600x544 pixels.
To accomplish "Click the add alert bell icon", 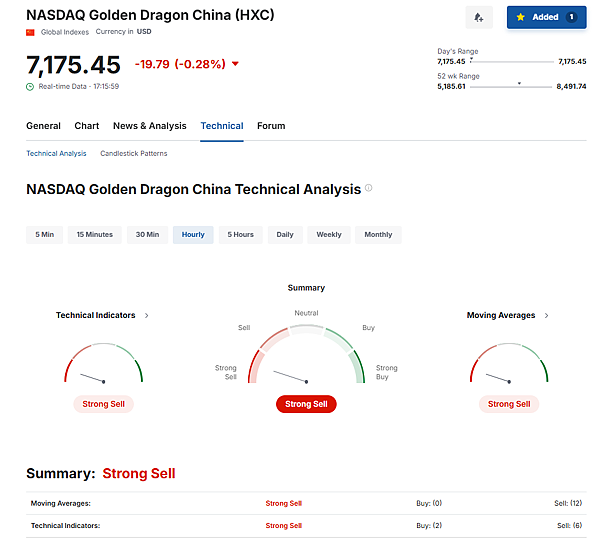I will (x=479, y=17).
